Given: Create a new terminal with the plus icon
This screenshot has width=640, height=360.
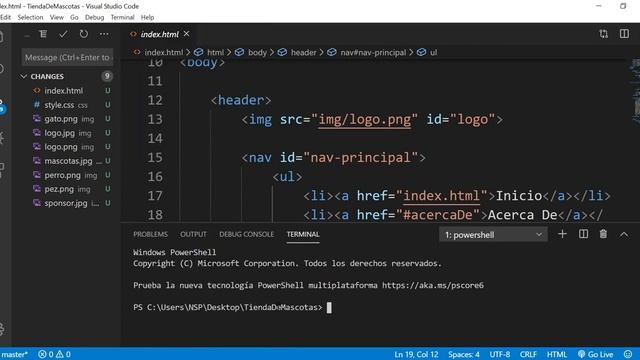Looking at the screenshot, I should coord(562,234).
